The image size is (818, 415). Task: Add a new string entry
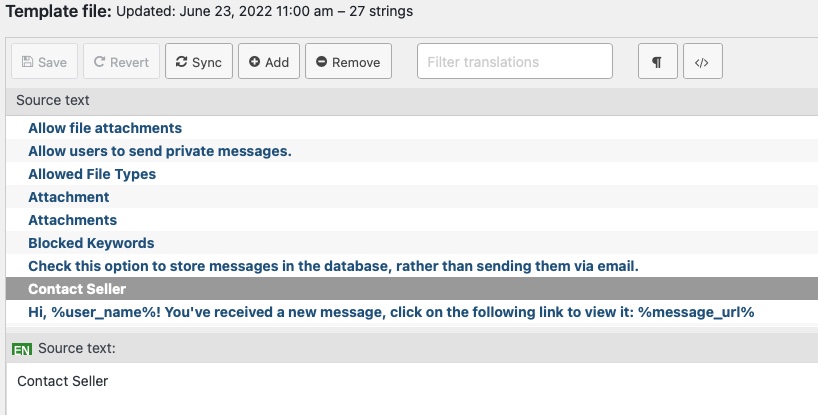269,62
